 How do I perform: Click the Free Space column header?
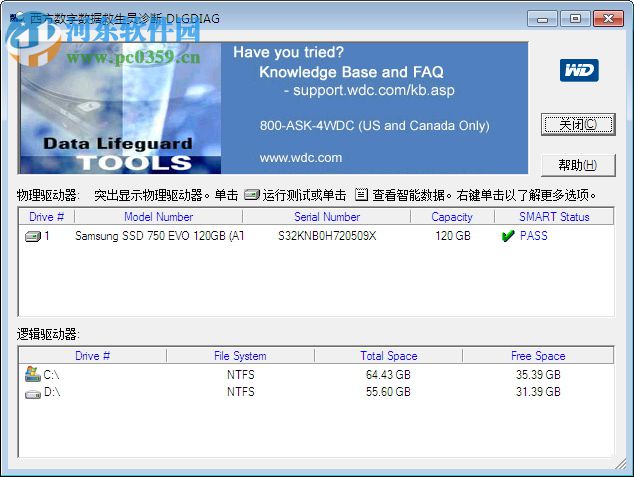(538, 356)
